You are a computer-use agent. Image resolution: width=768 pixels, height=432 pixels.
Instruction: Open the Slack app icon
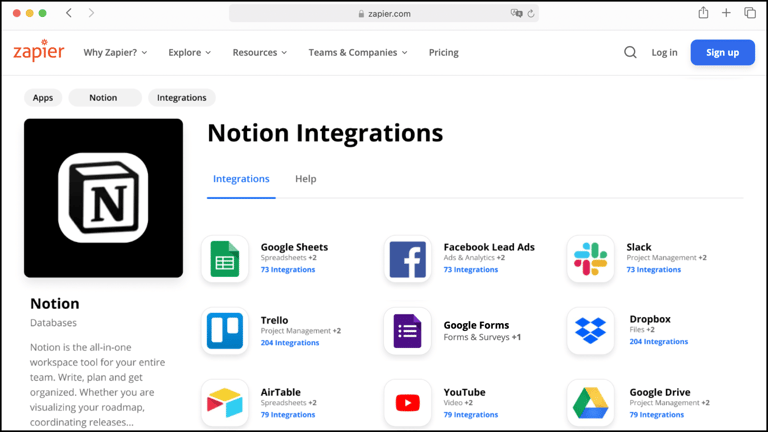pos(590,259)
